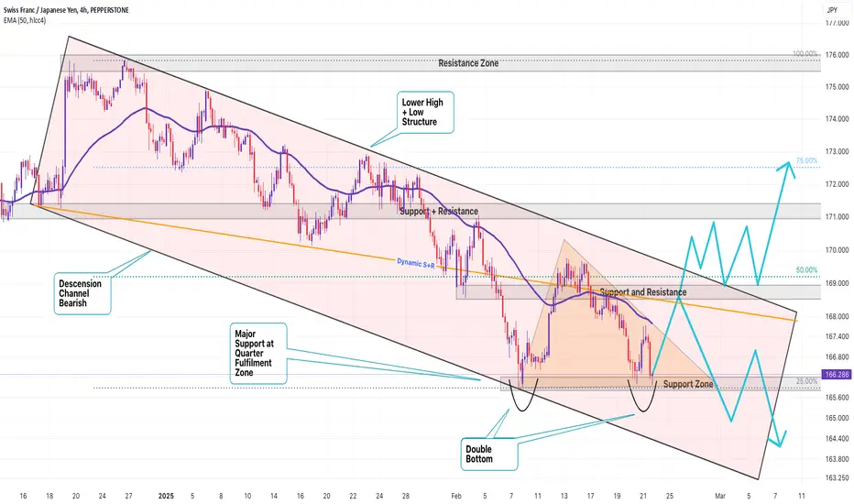Click the 75.00% Fibonacci level label

click(x=806, y=160)
